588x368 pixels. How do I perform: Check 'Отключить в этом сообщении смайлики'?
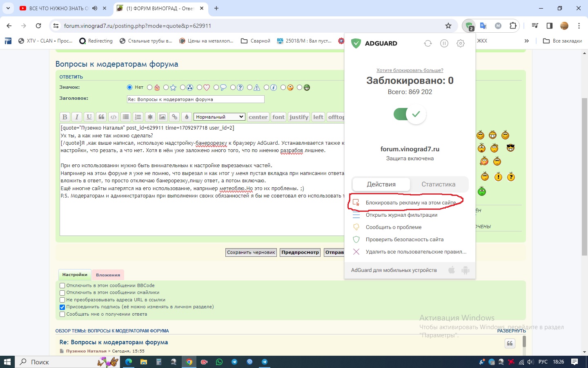(x=62, y=293)
